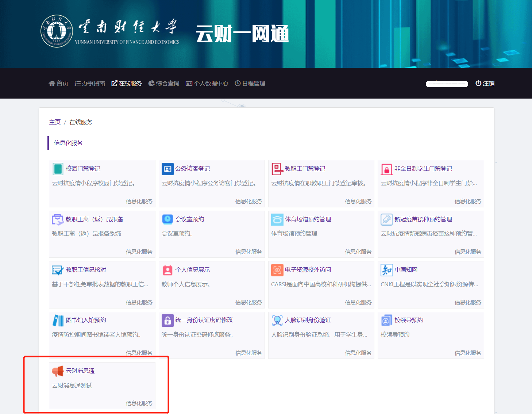Click the 主页 breadcrumb link
The height and width of the screenshot is (414, 532).
pyautogui.click(x=55, y=122)
